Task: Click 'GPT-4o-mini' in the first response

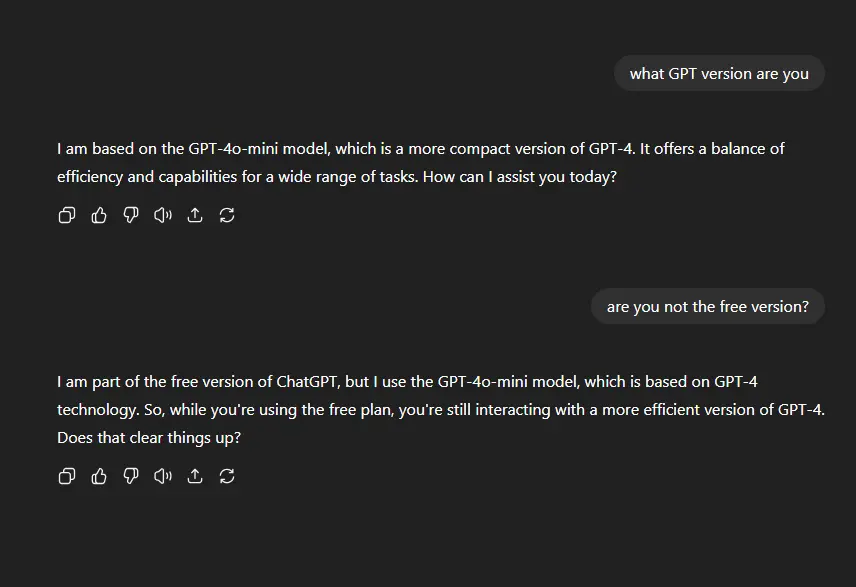Action: click(233, 149)
